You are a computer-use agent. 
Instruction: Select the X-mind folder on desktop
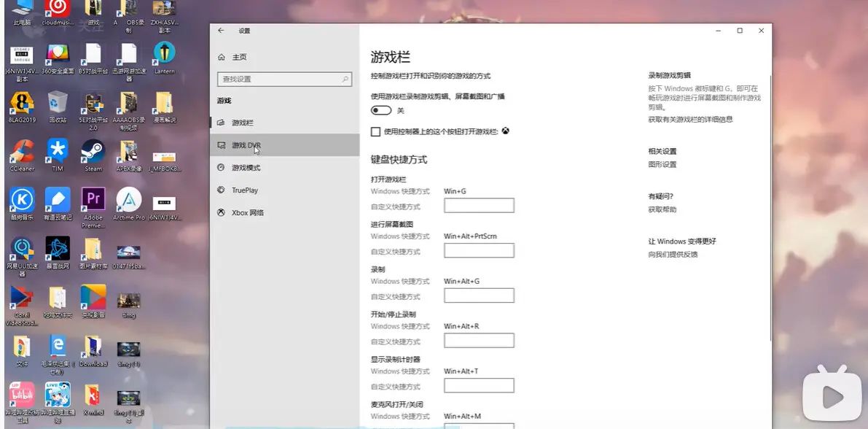(x=93, y=400)
